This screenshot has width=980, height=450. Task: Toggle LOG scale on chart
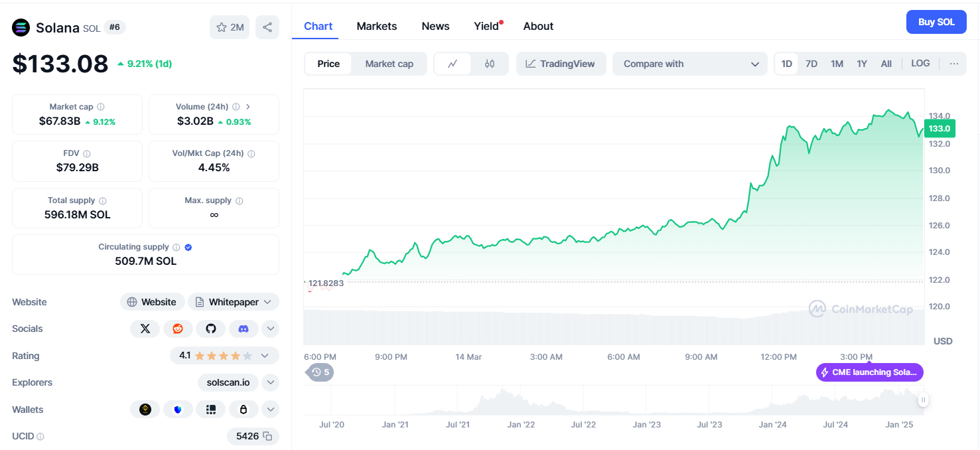pyautogui.click(x=920, y=64)
